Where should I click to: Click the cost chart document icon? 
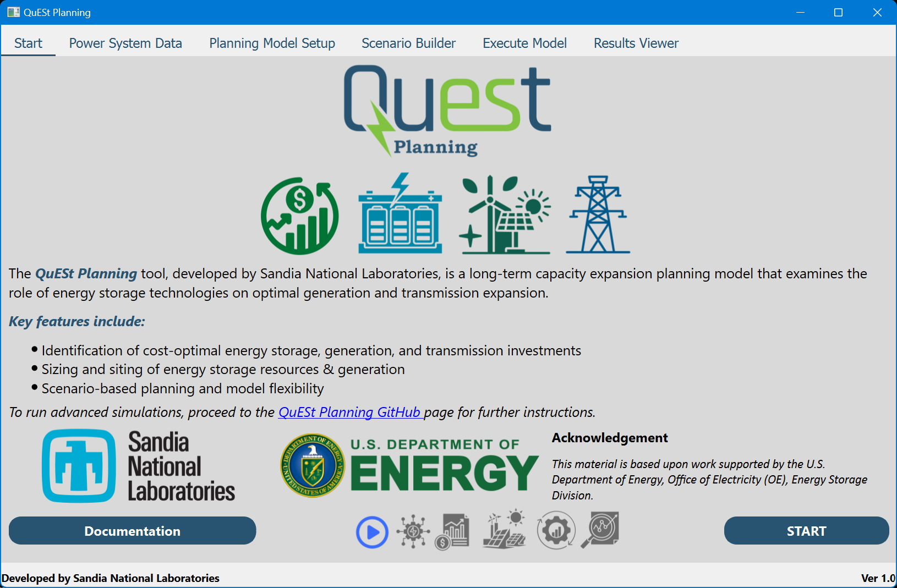click(x=452, y=531)
